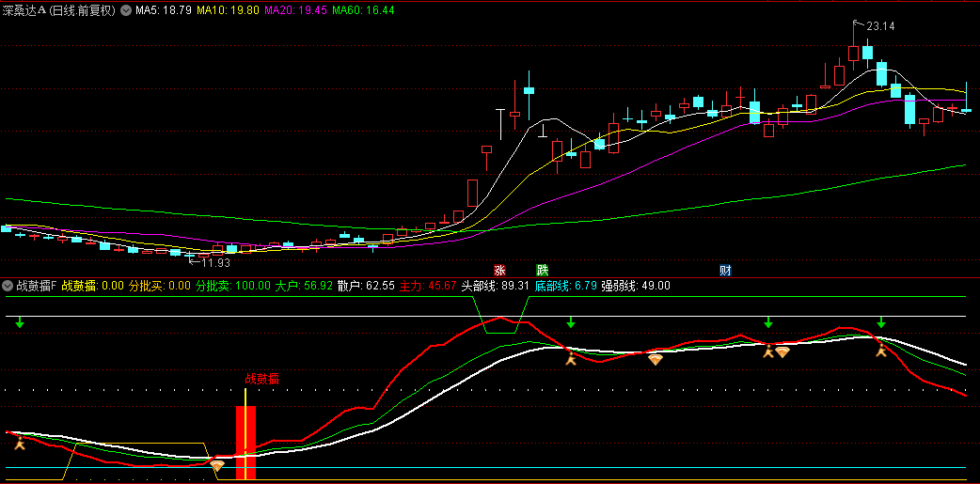
Task: Click the MA20: 19.45 label
Action: [296, 10]
